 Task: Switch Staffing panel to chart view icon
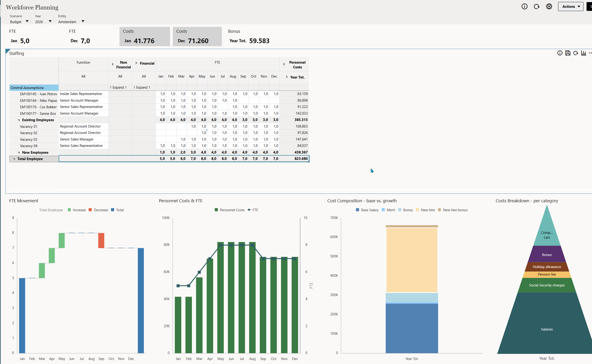(x=584, y=53)
